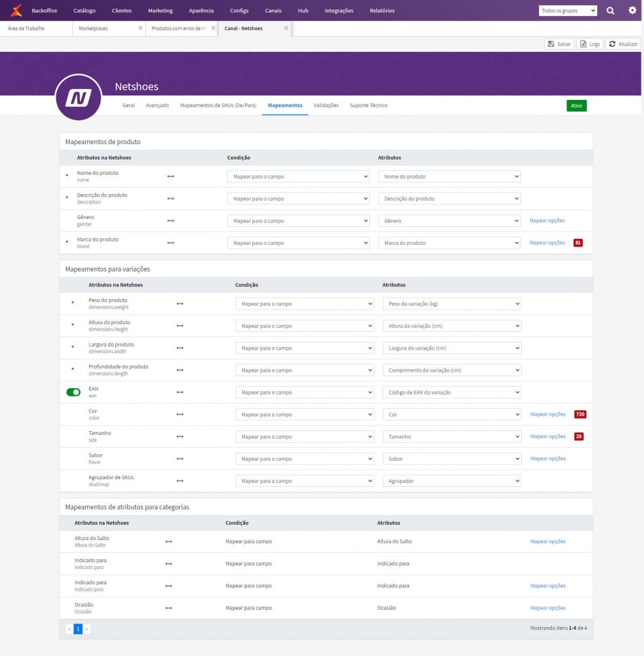644x656 pixels.
Task: Click the arrow icon in Cor row
Action: coord(180,414)
